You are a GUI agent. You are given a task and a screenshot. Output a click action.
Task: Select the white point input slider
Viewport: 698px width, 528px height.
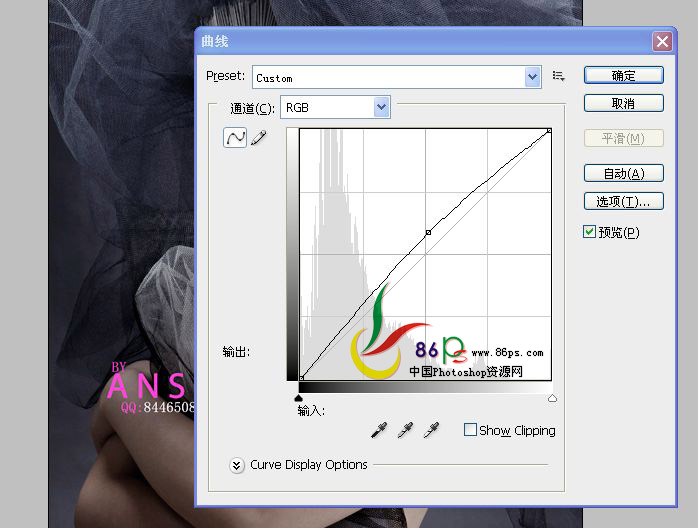coord(552,398)
